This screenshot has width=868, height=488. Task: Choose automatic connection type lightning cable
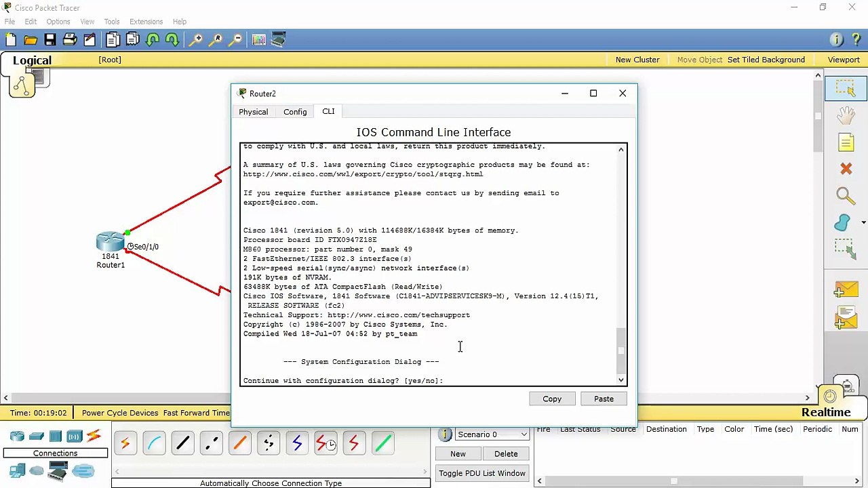tap(125, 443)
